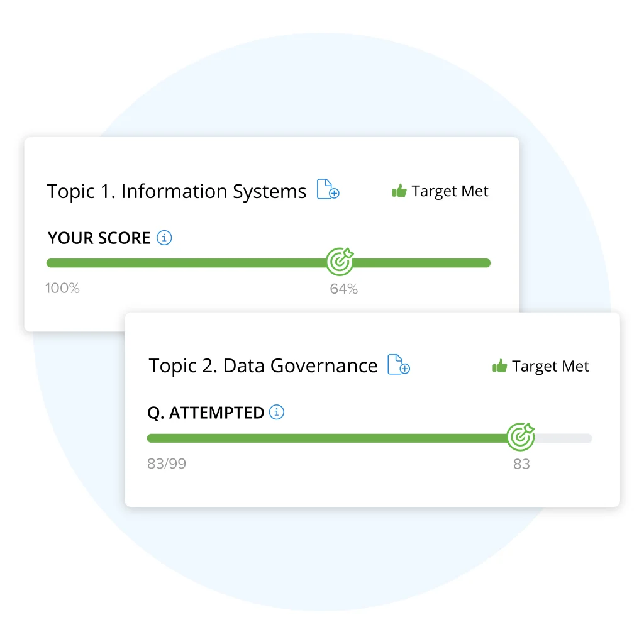Click the 83 target value on Topic 2
The height and width of the screenshot is (644, 644).
pos(522,464)
